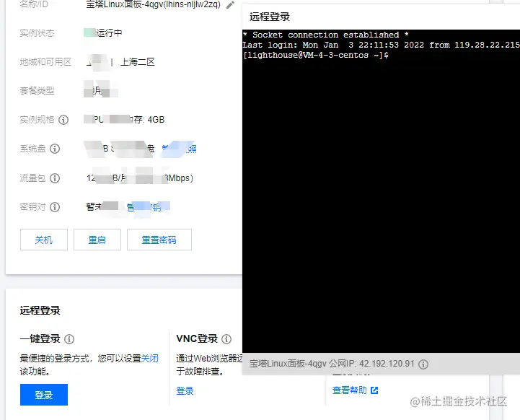
Task: Click the 4GB memory value text
Action: coord(156,119)
